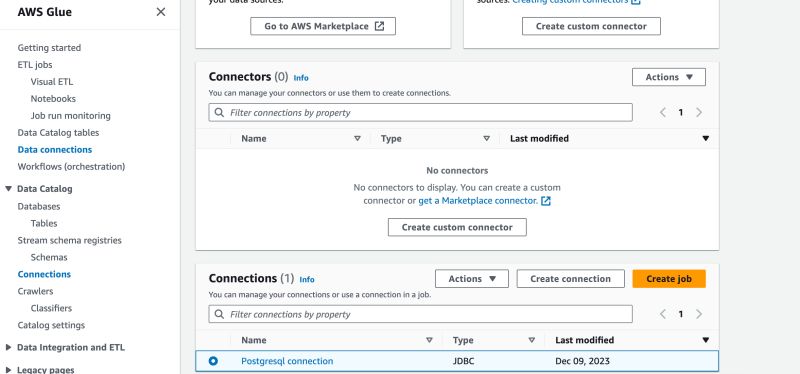Open the Postgresql connection link

(287, 361)
